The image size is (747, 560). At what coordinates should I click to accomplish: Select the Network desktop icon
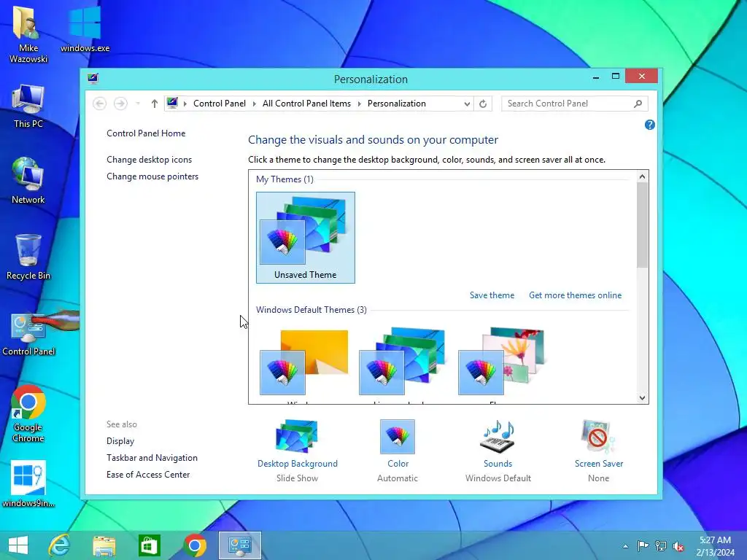[28, 181]
